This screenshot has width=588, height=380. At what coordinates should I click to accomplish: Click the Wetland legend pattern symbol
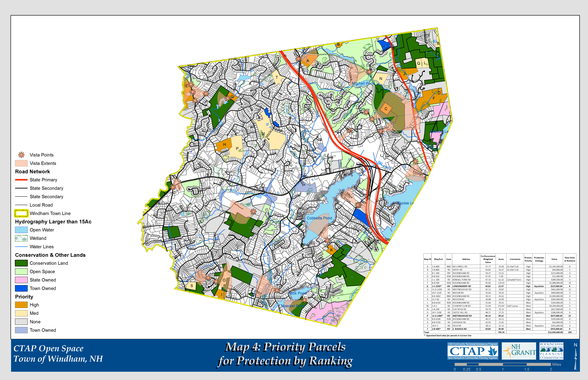click(x=21, y=238)
